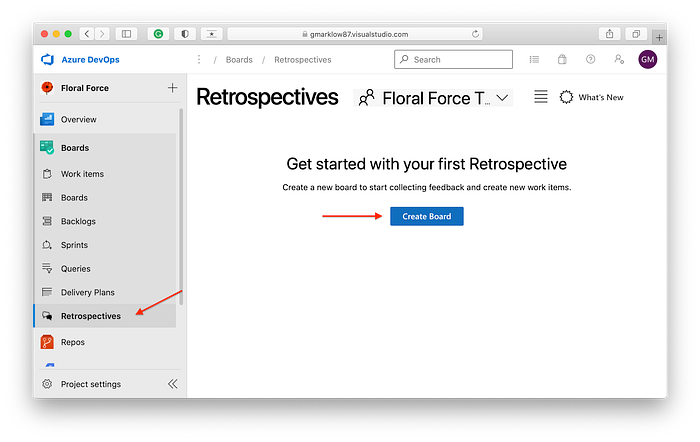Image resolution: width=700 pixels, height=442 pixels.
Task: Click the Create Board button
Action: 427,216
